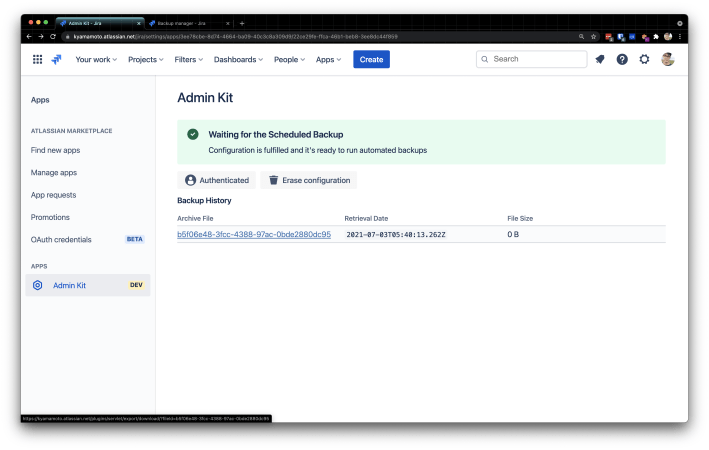This screenshot has width=709, height=450.
Task: Open Promotions in sidebar
Action: click(x=50, y=218)
